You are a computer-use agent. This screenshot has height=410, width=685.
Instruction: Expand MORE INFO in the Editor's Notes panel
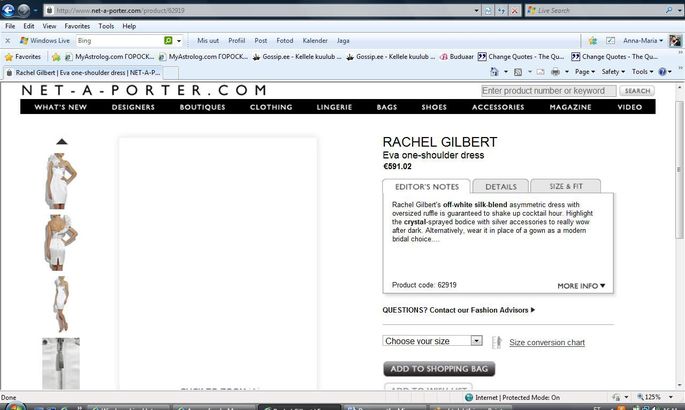click(x=581, y=286)
